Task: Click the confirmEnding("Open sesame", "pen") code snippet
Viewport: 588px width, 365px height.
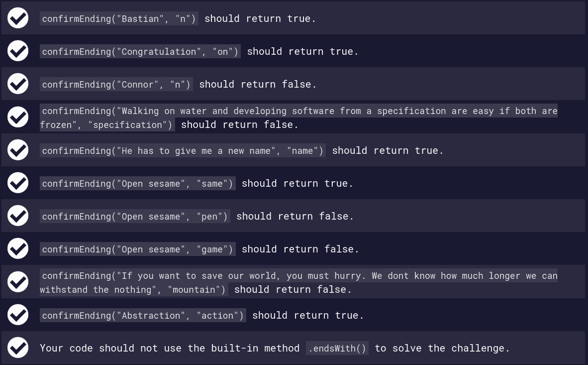Action: [135, 216]
